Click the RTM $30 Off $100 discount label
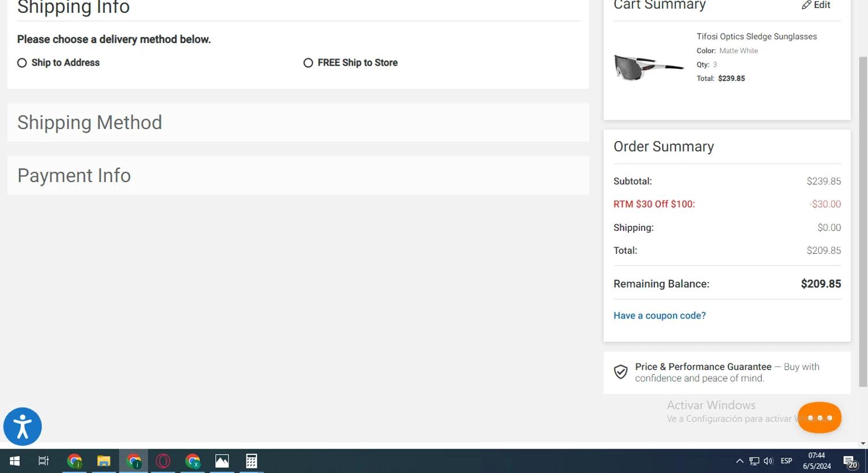Screen dimensions: 868x473 (654, 204)
